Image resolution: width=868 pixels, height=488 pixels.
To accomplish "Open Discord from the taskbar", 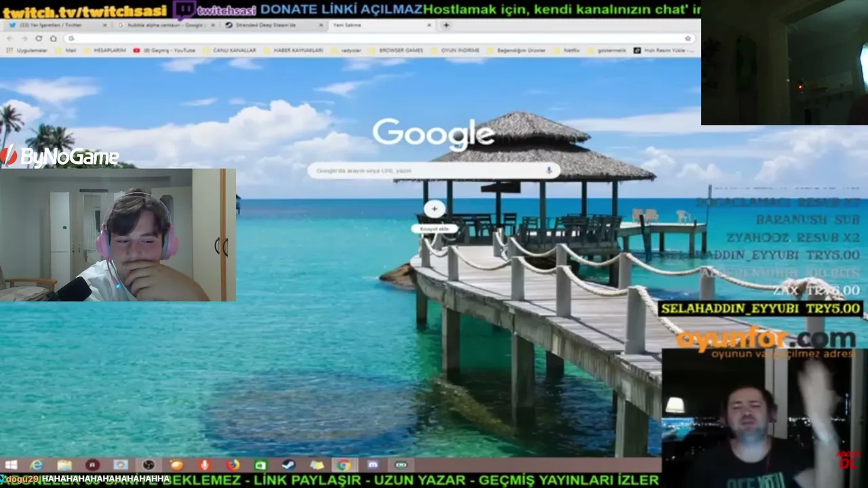I will [372, 465].
